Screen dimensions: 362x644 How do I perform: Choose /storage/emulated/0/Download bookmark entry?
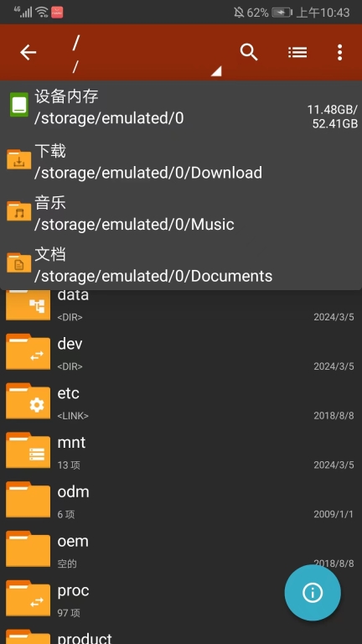181,162
